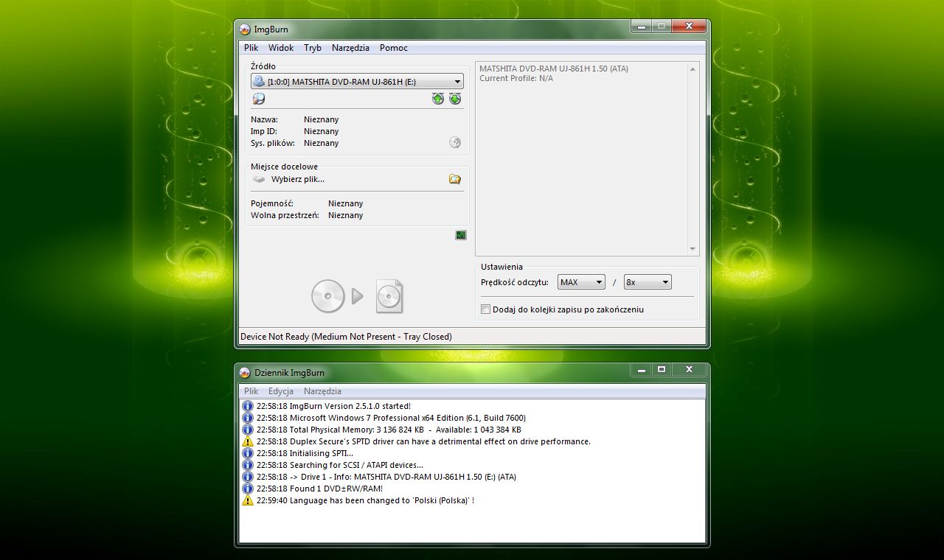Click info icon next to Found 1 DVD±RW/RAM
944x560 pixels.
[248, 489]
